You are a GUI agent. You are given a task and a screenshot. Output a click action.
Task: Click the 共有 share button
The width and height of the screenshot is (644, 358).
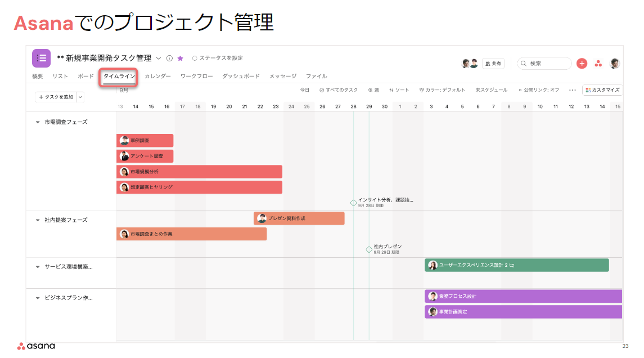tap(493, 63)
